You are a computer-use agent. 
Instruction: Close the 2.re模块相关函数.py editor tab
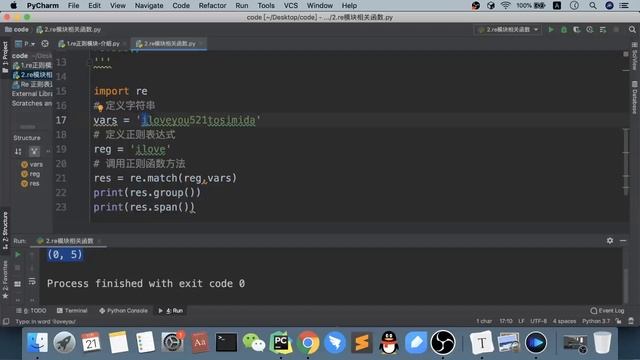(x=202, y=44)
